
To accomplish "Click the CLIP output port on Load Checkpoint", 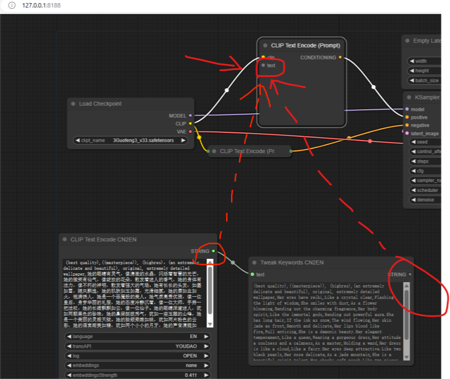I will (x=190, y=124).
